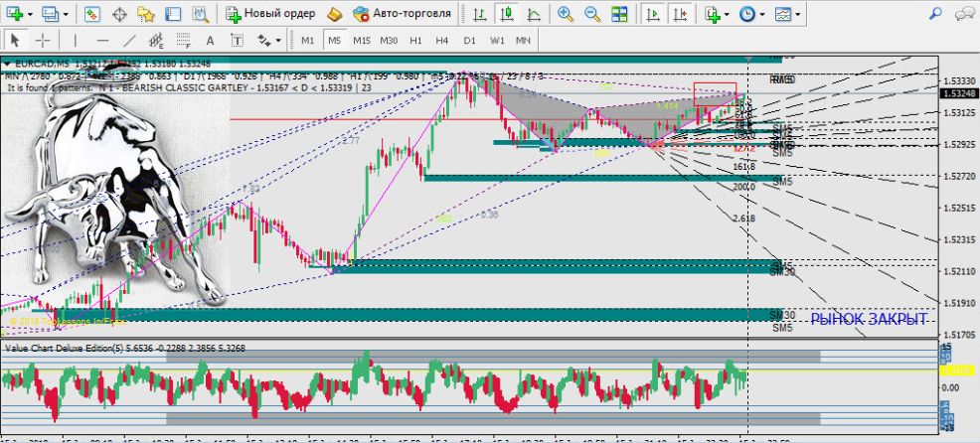Switch to the M30 timeframe
The height and width of the screenshot is (443, 980).
coord(389,41)
